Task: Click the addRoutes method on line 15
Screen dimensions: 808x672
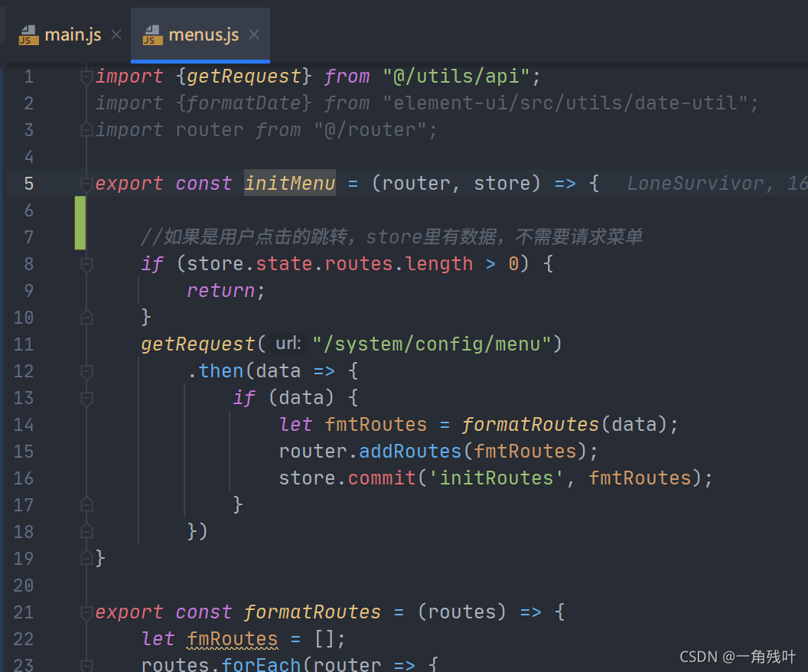Action: tap(409, 452)
